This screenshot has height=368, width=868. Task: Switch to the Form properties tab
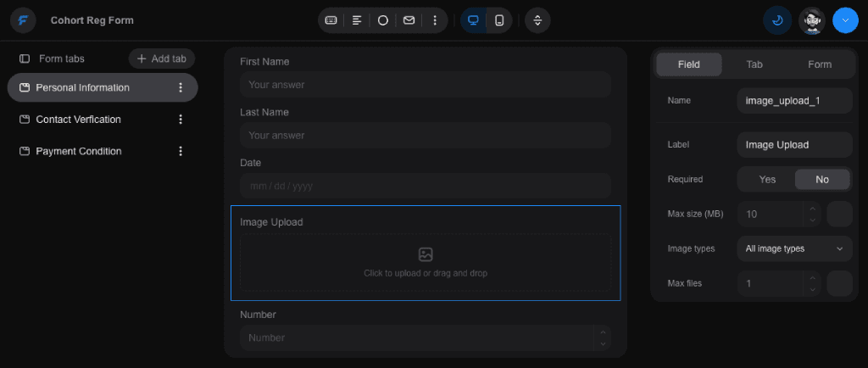(x=820, y=64)
